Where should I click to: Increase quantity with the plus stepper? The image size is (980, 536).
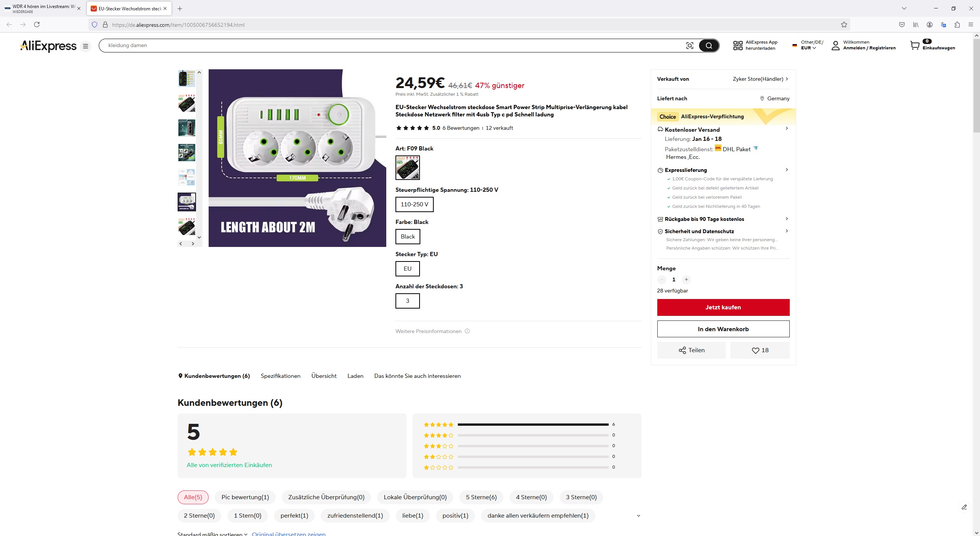tap(686, 279)
